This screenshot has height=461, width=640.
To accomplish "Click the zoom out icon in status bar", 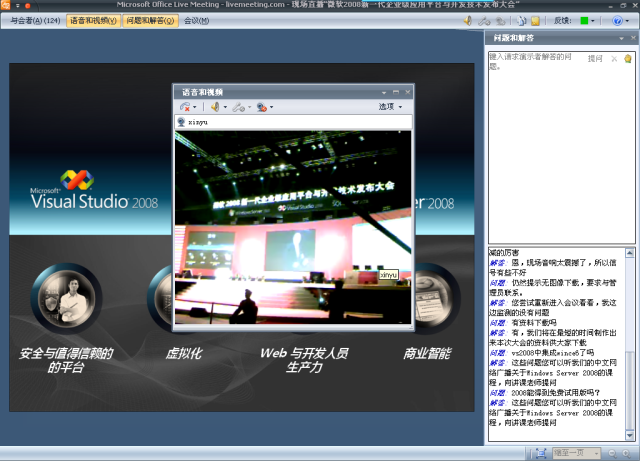I will click(610, 453).
